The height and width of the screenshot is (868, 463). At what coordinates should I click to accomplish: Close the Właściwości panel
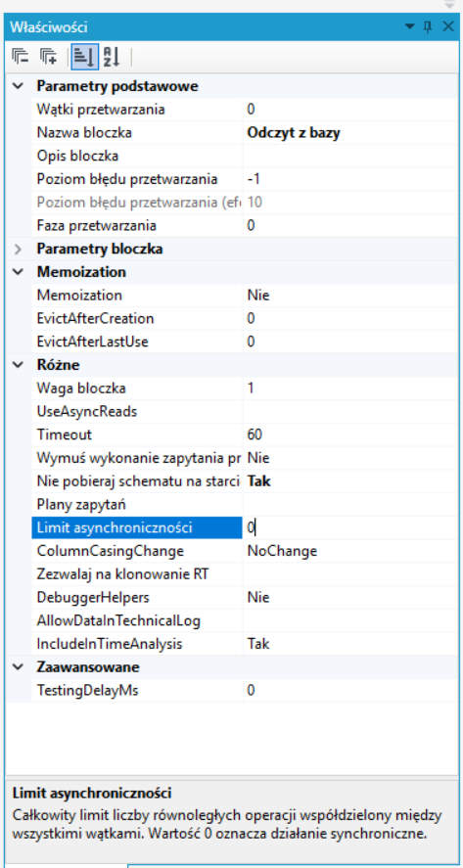pos(447,26)
